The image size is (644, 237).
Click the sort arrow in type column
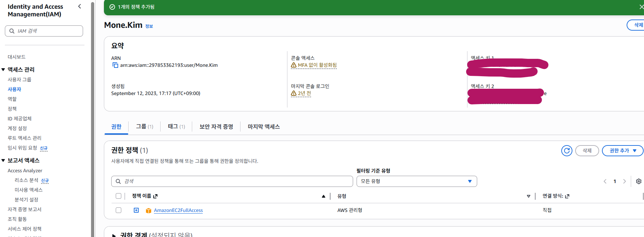(528, 196)
